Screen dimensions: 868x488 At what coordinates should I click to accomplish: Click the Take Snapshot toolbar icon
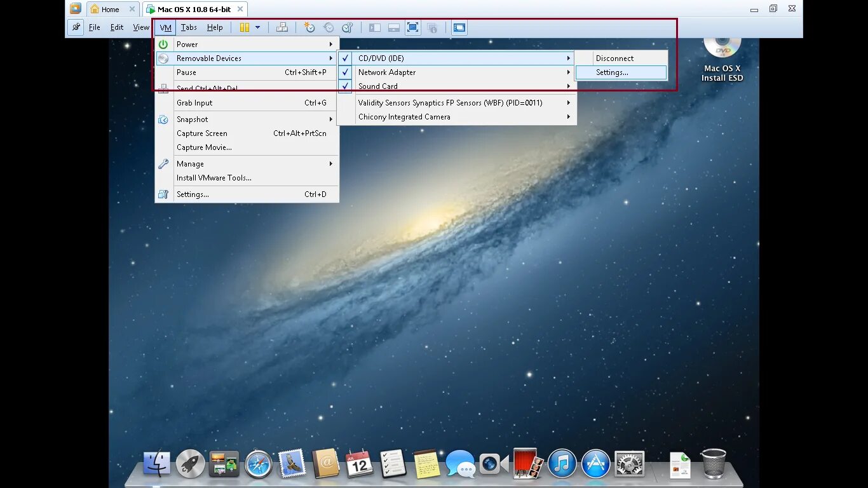click(x=309, y=27)
